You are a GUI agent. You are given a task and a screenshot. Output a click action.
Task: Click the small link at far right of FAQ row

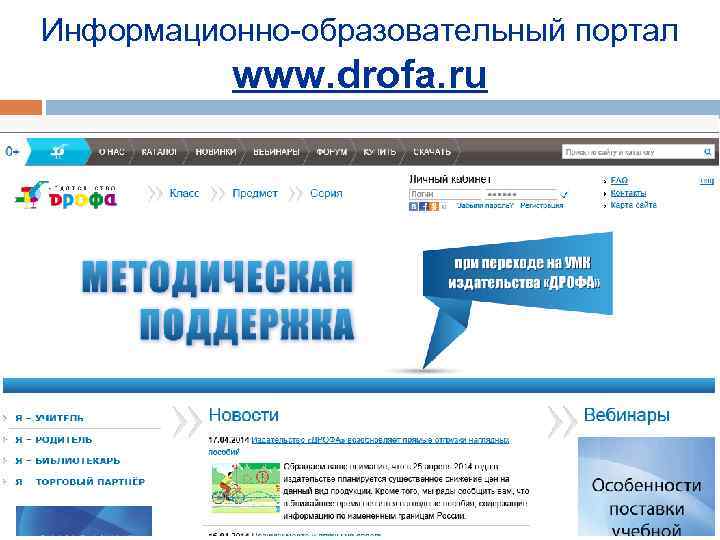(707, 181)
